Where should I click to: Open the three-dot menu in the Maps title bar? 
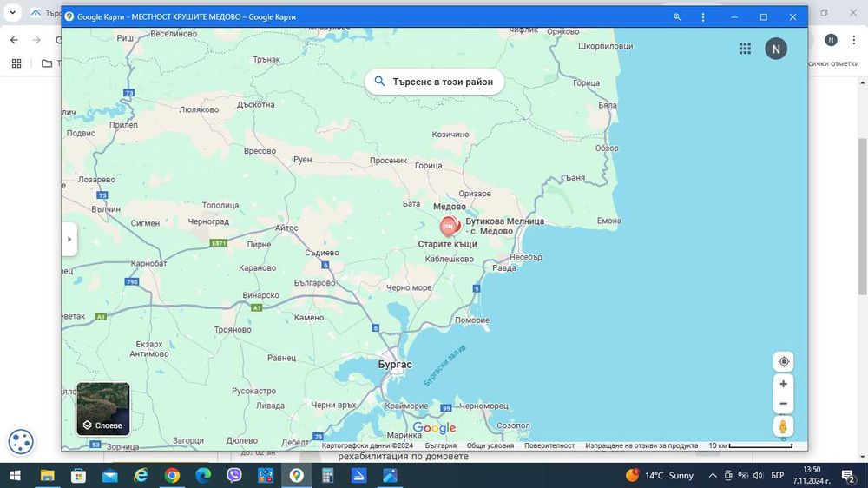[x=703, y=17]
